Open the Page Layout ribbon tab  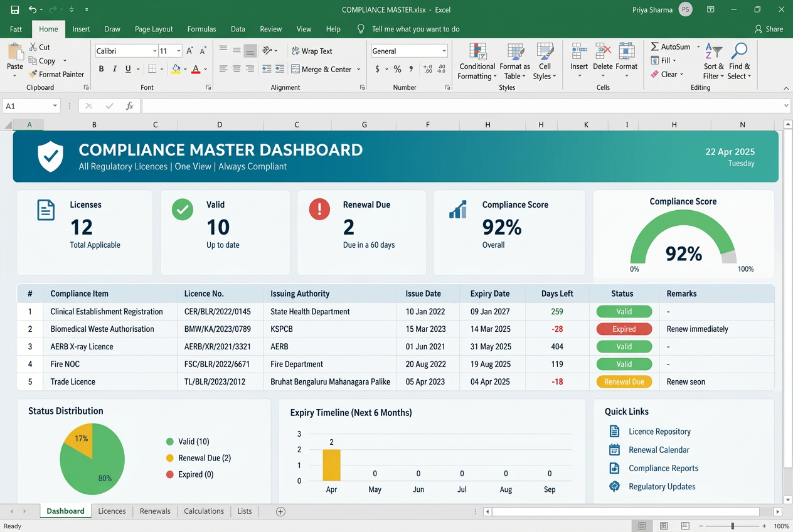point(154,29)
